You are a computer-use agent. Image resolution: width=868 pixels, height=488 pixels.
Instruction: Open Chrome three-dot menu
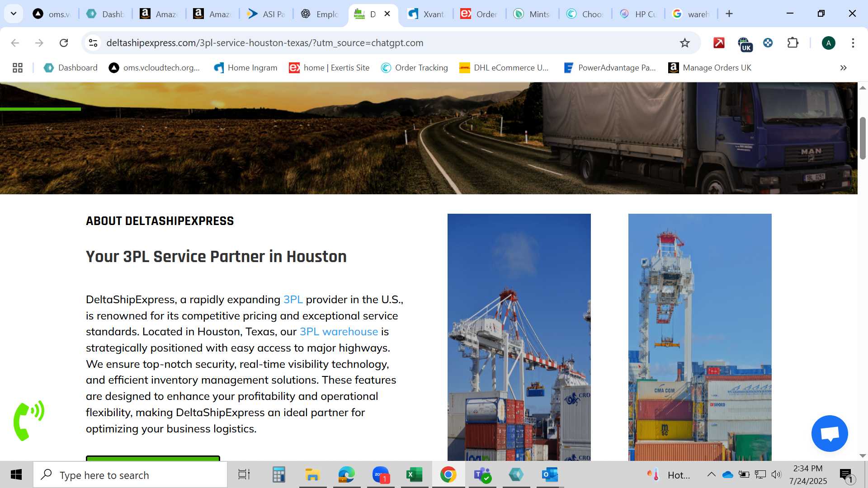click(853, 43)
